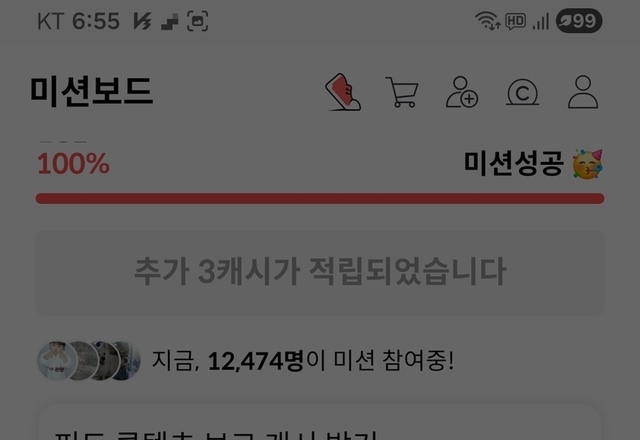Screen dimensions: 640x440
Task: Open the shopping cart icon
Action: [x=402, y=92]
